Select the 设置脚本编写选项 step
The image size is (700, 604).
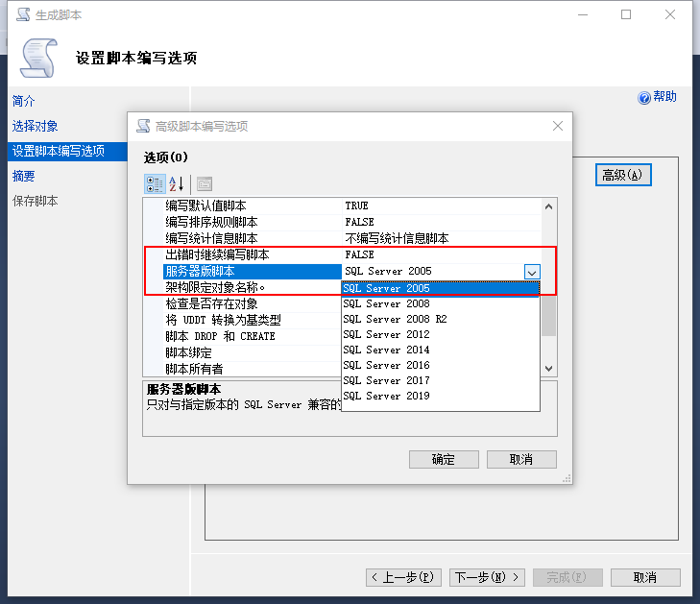(67, 152)
